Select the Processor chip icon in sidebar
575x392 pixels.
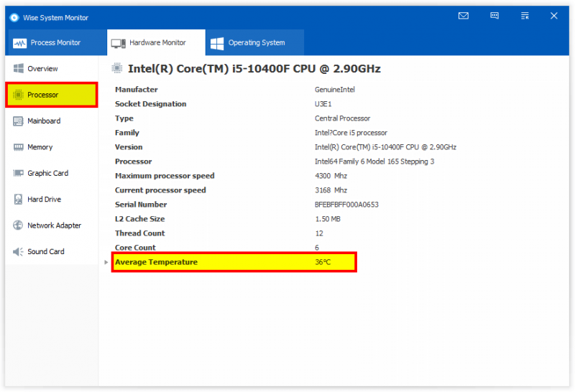(x=18, y=95)
